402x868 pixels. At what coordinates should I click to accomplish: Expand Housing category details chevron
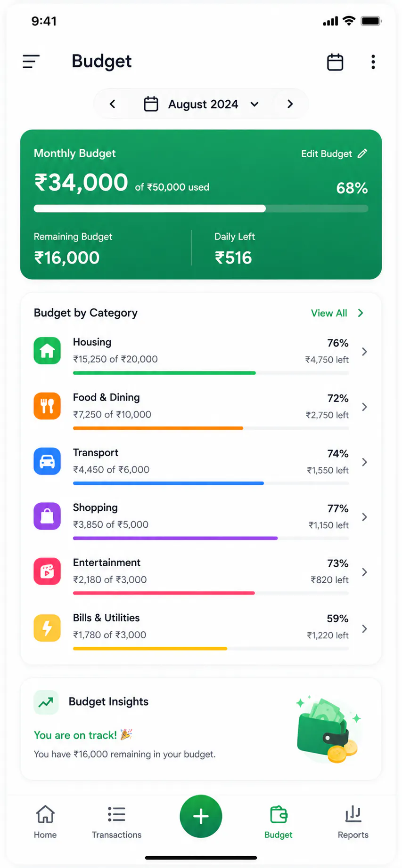tap(364, 352)
